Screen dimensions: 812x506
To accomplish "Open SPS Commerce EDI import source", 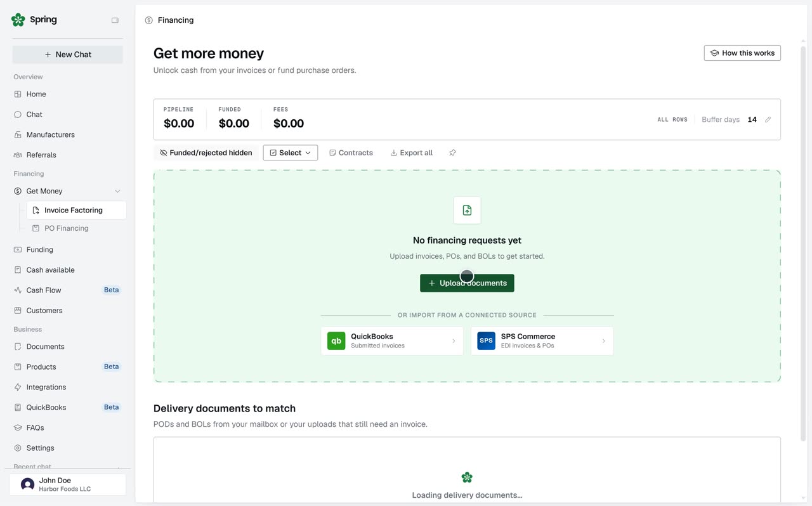I will [542, 341].
